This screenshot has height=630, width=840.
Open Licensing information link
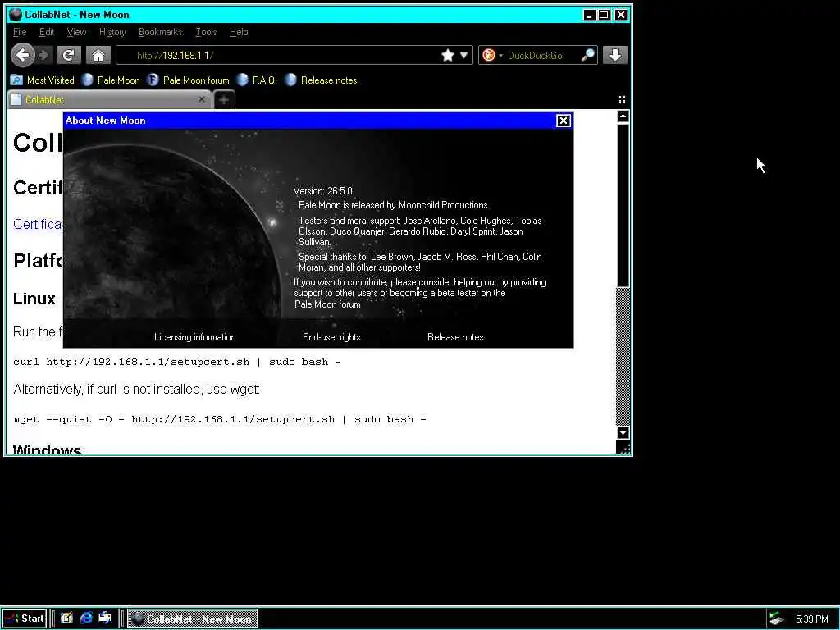tap(195, 337)
